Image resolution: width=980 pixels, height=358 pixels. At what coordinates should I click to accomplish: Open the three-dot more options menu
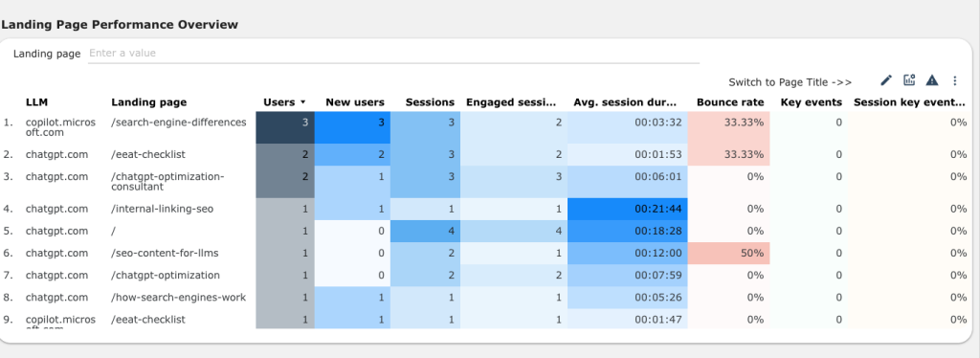[x=954, y=80]
